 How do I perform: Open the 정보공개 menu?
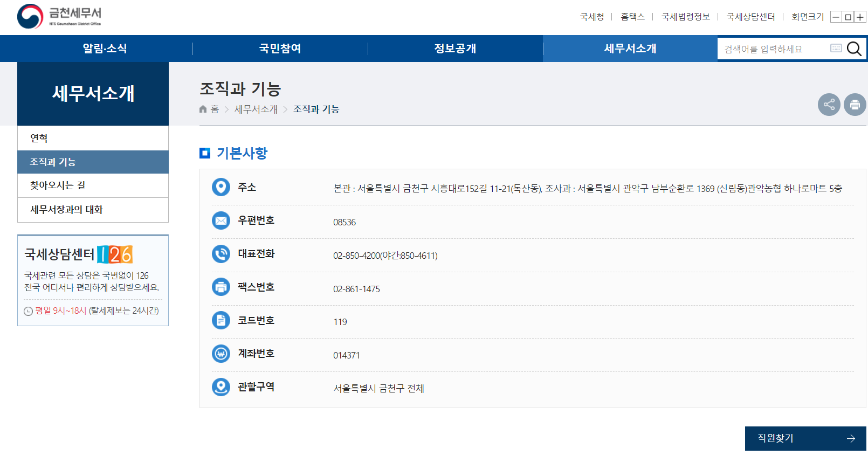pos(456,49)
